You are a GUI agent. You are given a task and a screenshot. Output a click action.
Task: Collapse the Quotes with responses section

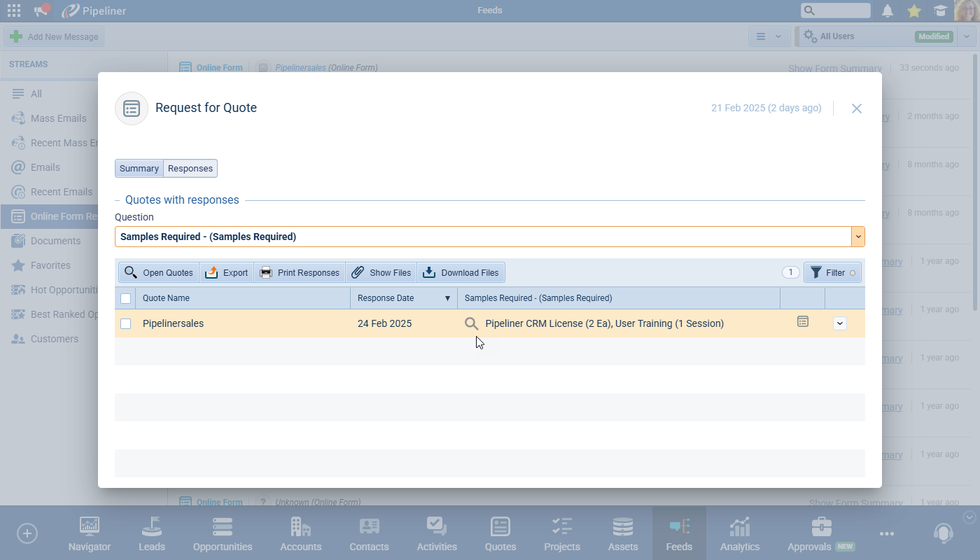pyautogui.click(x=118, y=200)
